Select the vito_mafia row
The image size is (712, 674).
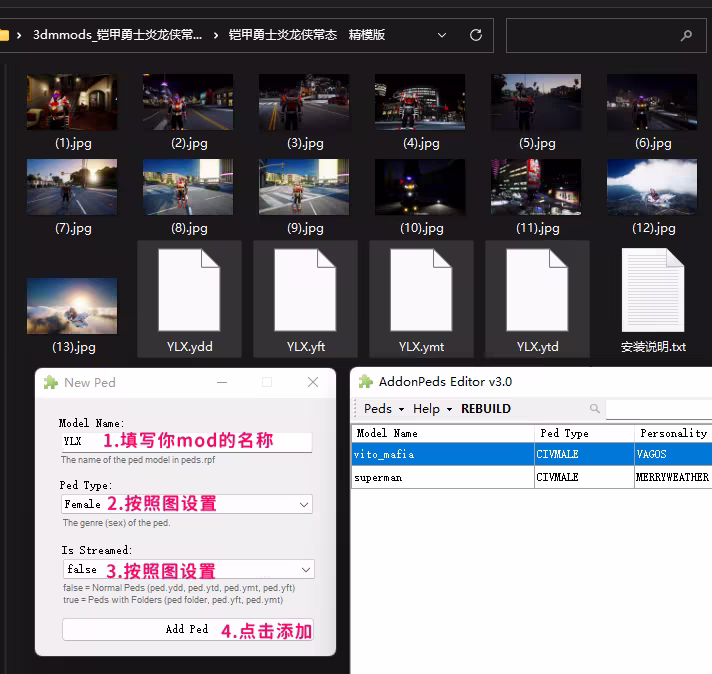pos(443,454)
